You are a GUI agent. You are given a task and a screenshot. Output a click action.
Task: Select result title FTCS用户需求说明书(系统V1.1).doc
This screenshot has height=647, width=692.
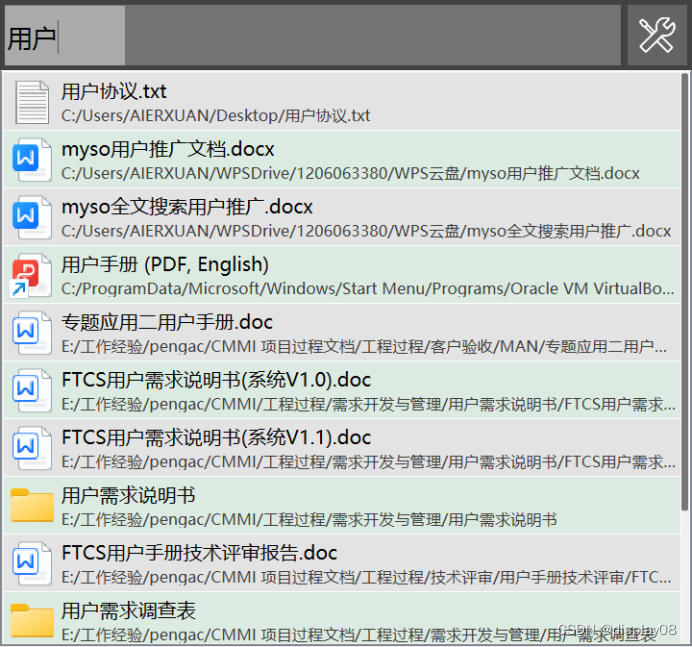coord(216,438)
